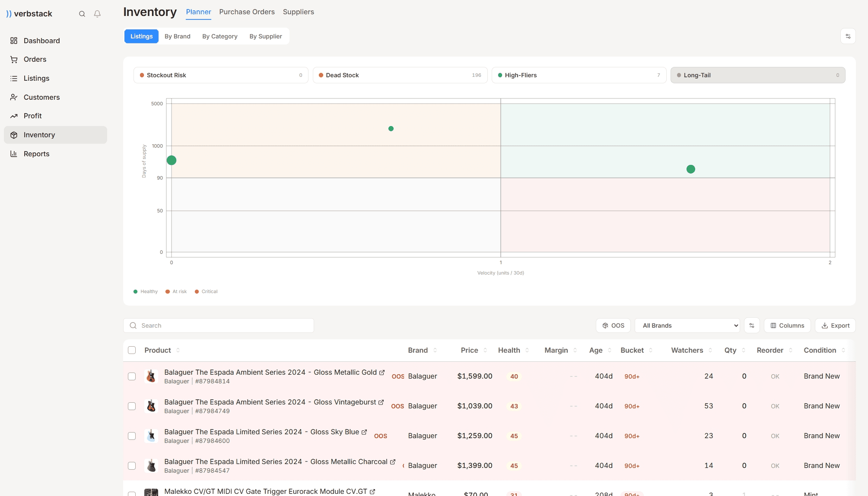Open Malekko CV/GT MIDI module product link
The height and width of the screenshot is (496, 868).
(x=266, y=491)
